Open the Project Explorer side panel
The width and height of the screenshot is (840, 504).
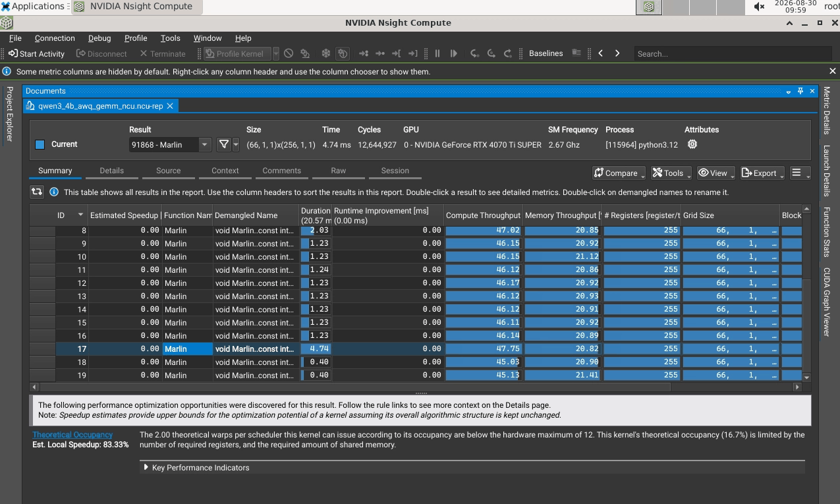pos(9,114)
